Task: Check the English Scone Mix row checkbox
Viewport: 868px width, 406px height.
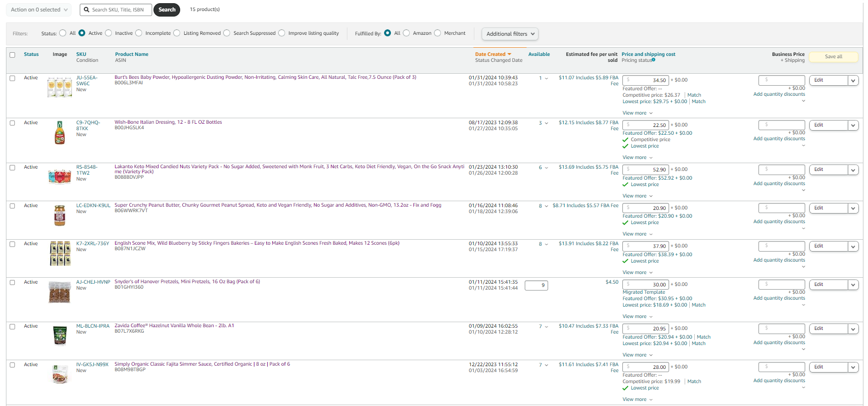Action: 12,244
